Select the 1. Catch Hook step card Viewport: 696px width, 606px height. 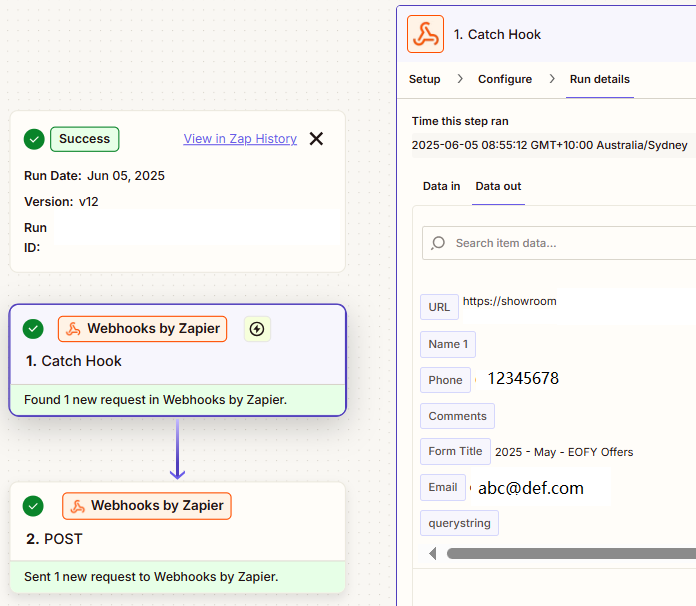[178, 360]
